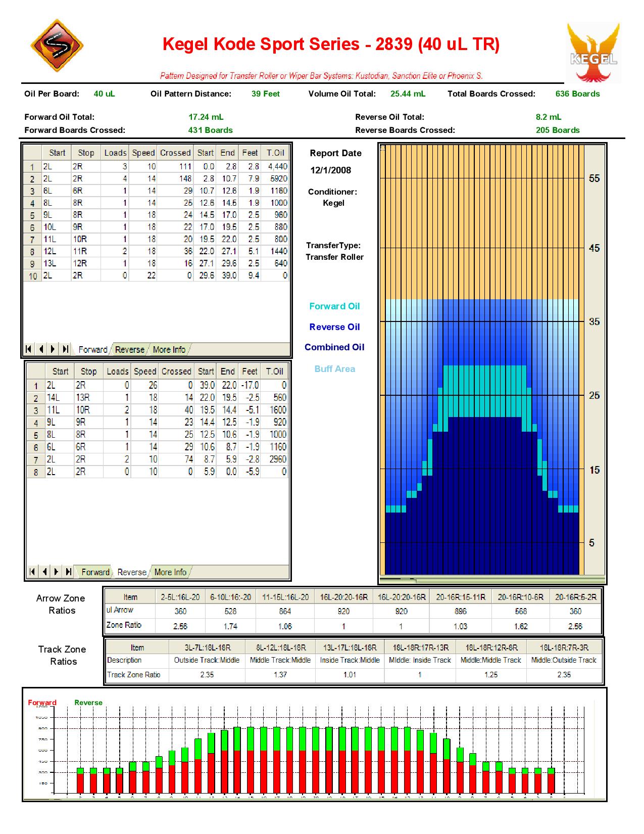
Task: Click the Reverse Oil Total value 8.2 mL
Action: (549, 117)
